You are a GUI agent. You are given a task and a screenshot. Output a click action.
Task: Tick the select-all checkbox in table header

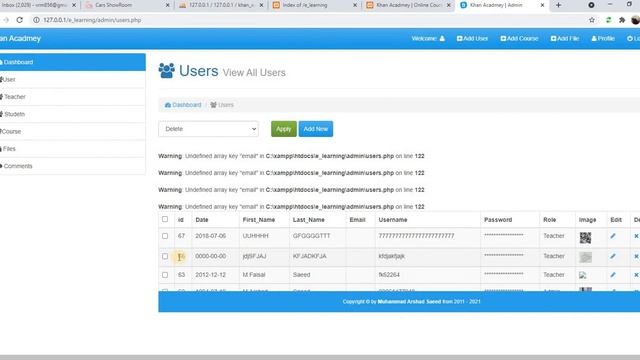tap(165, 219)
